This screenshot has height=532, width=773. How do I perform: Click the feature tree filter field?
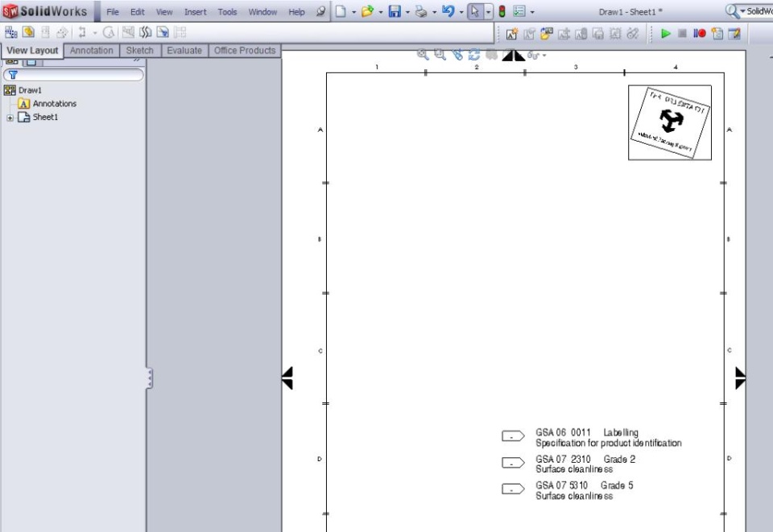coord(73,75)
